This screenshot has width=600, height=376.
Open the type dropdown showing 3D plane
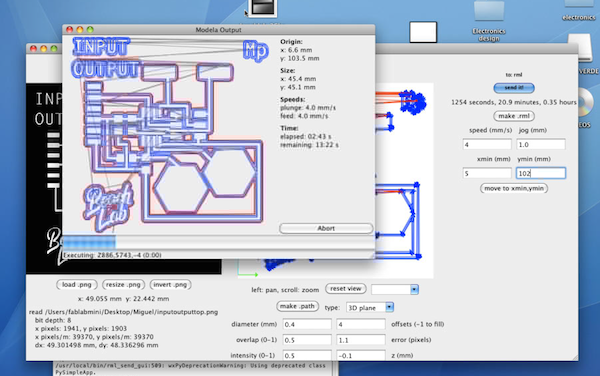pos(370,308)
